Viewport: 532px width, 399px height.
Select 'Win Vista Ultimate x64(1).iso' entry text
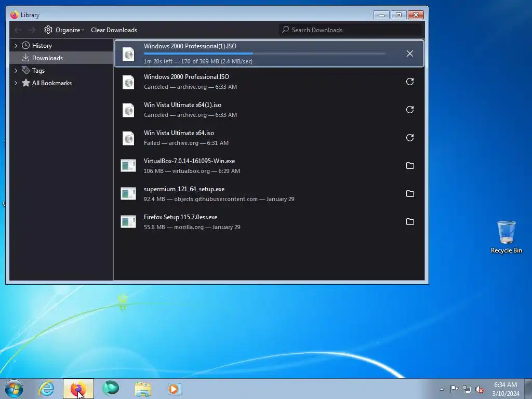click(182, 105)
